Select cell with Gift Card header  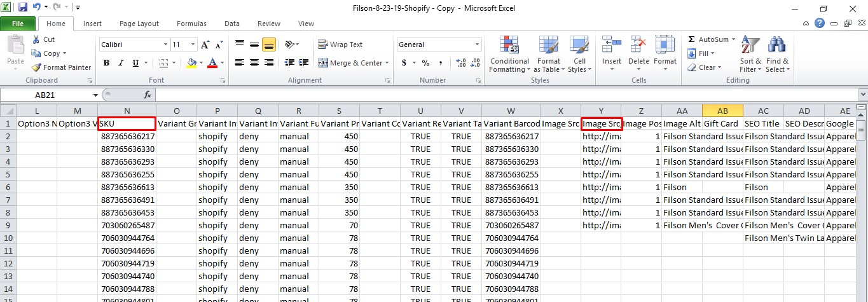[722, 123]
